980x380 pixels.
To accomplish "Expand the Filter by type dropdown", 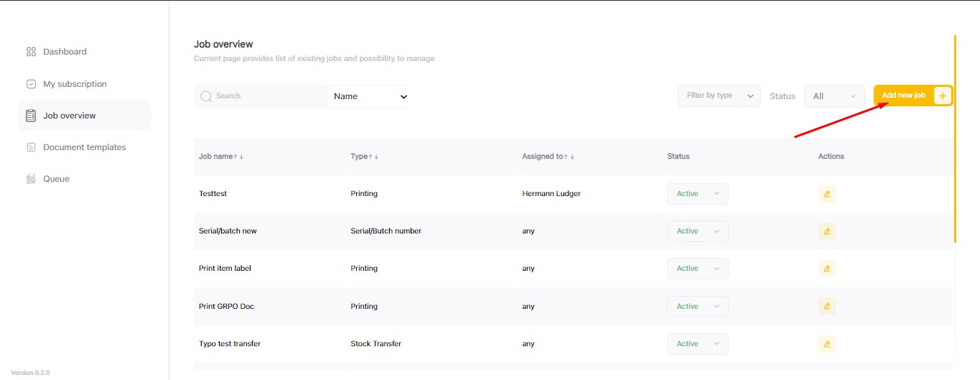I will (x=719, y=96).
